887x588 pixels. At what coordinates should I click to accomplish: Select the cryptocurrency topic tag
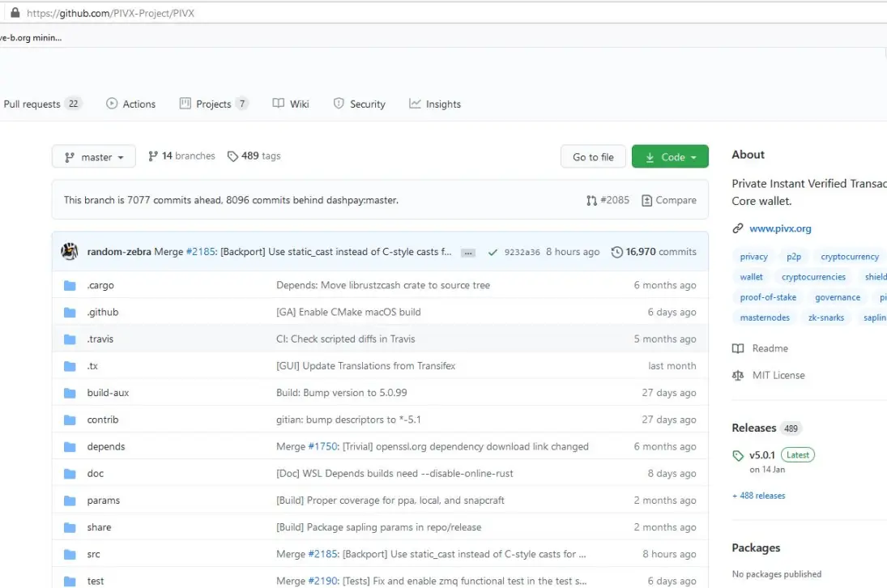tap(850, 257)
